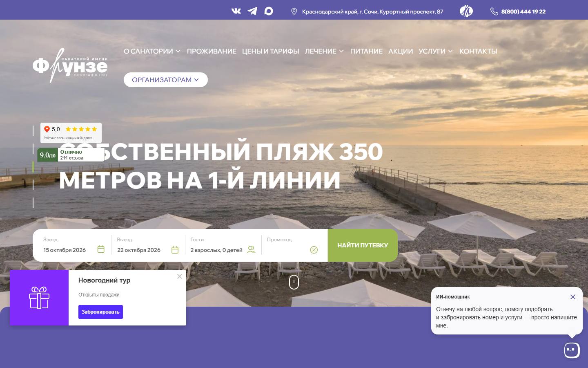Click the Промокод input field
This screenshot has height=368, width=588.
coord(294,245)
